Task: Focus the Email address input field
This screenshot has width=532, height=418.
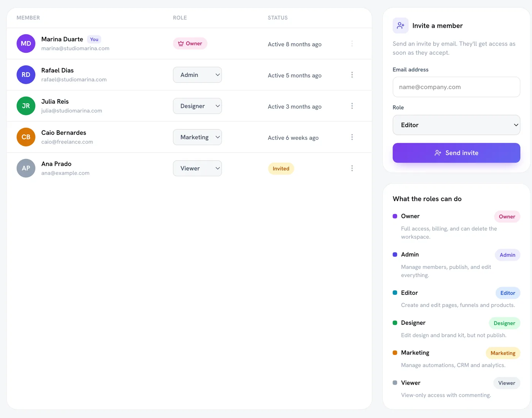Action: pos(456,87)
